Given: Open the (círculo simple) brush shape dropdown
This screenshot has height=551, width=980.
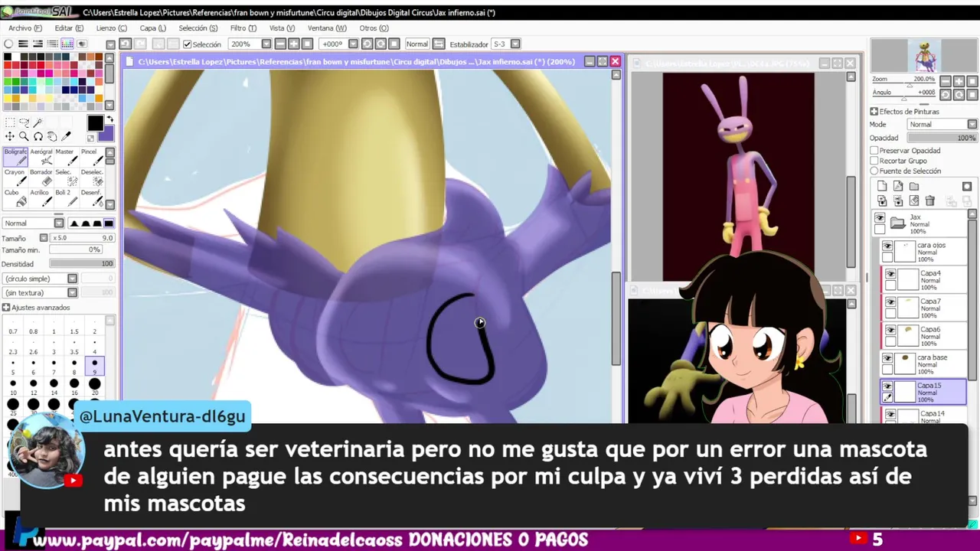Looking at the screenshot, I should pos(72,279).
